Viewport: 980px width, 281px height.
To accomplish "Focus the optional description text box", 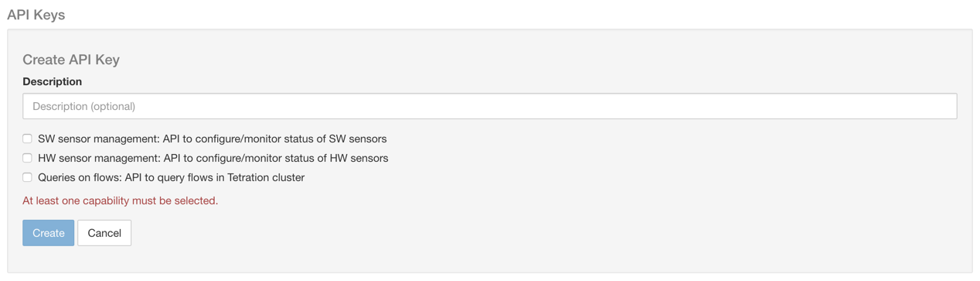I will pyautogui.click(x=490, y=106).
